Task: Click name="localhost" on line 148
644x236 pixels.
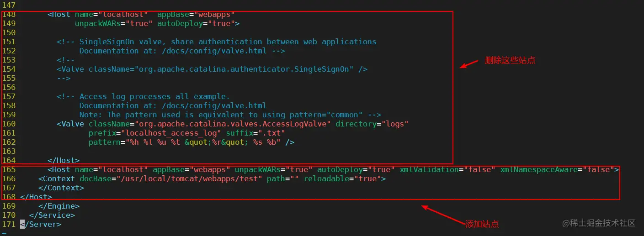Action: 112,14
